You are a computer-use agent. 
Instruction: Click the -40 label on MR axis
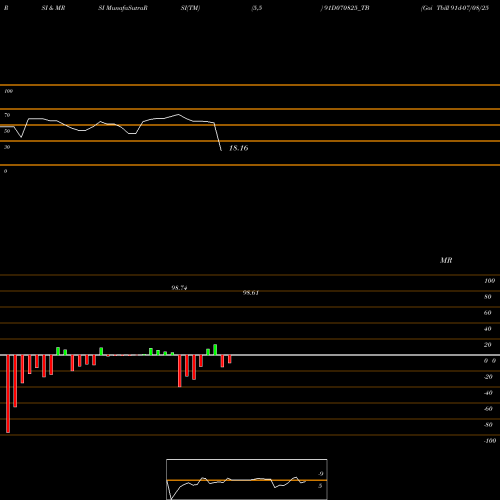click(488, 393)
